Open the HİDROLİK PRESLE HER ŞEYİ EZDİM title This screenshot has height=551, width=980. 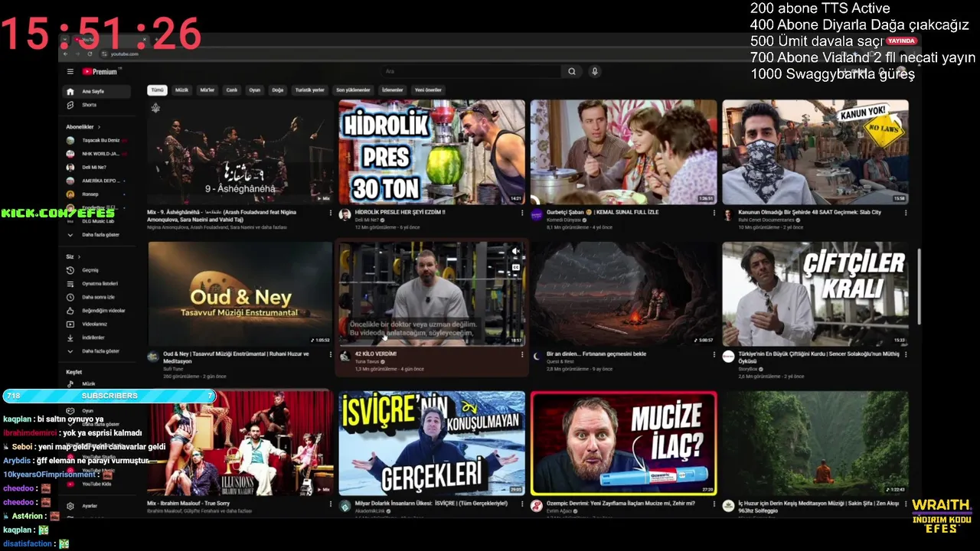pyautogui.click(x=400, y=213)
